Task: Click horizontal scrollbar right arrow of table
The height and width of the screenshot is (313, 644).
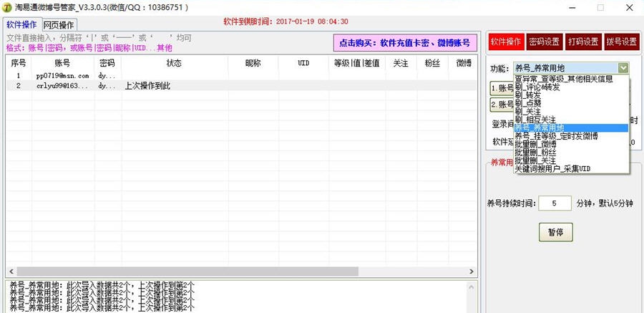Action: (472, 271)
